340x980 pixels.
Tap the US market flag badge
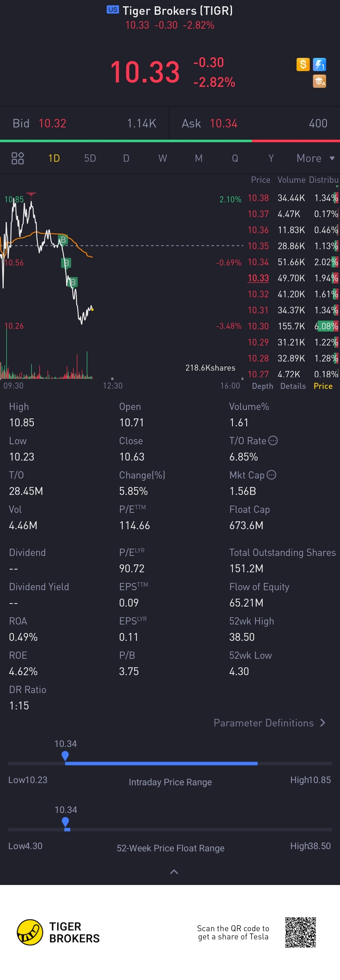(x=113, y=9)
